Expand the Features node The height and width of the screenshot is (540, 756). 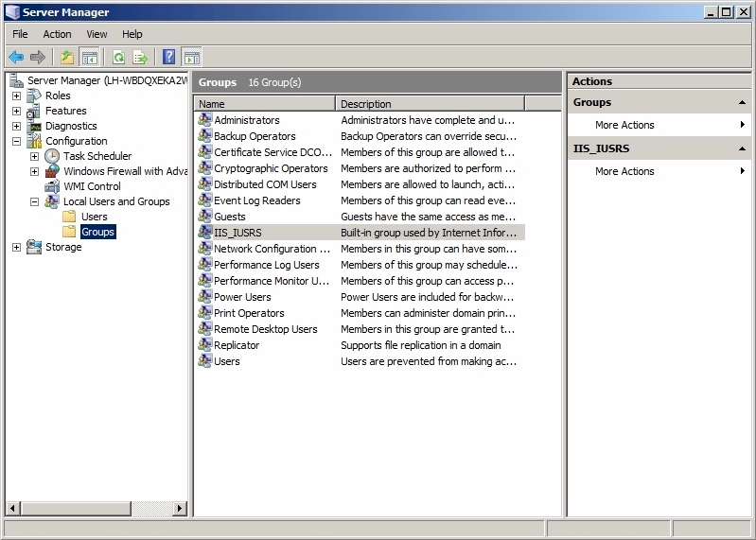(16, 111)
